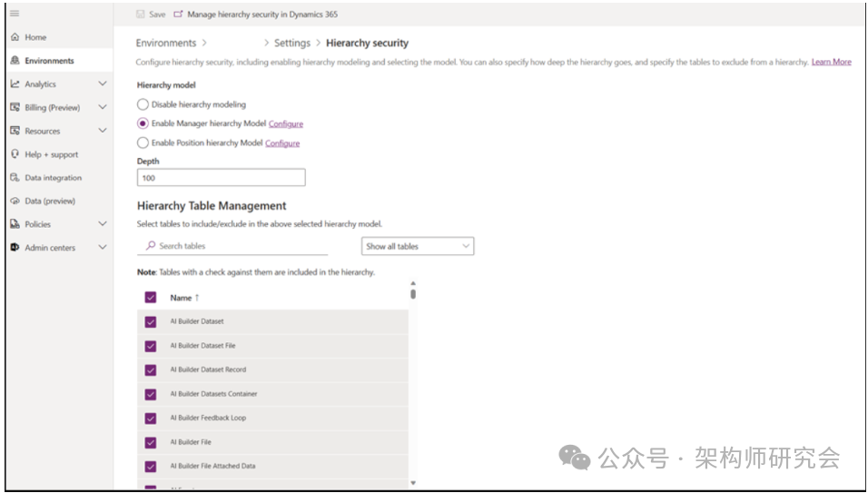Click the Policies icon in sidebar
This screenshot has width=868, height=493.
[15, 224]
